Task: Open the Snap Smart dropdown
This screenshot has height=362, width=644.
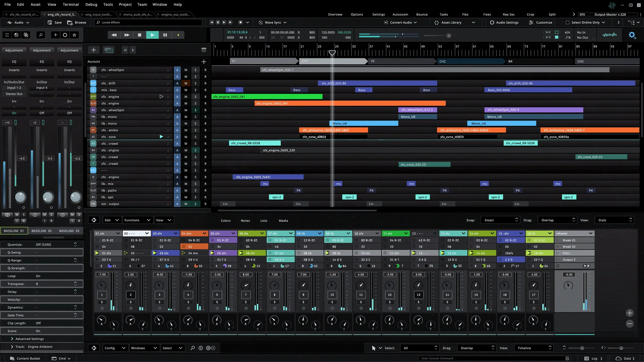Action: click(x=500, y=220)
